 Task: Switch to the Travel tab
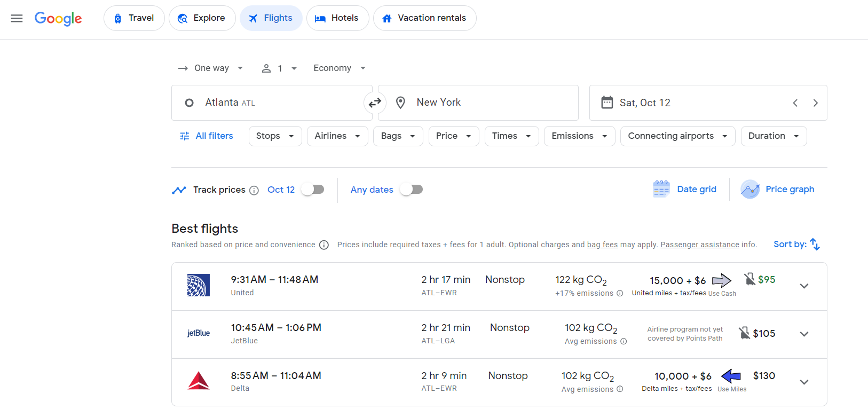click(134, 18)
